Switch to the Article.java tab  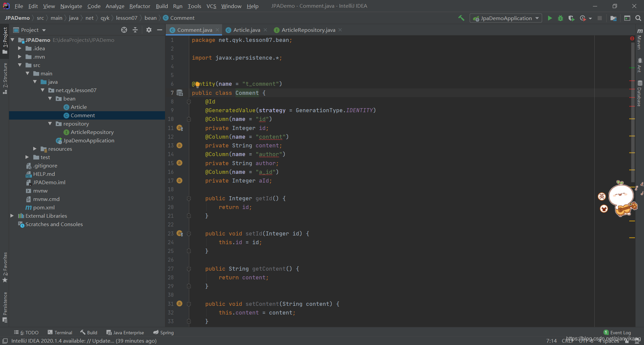point(247,30)
